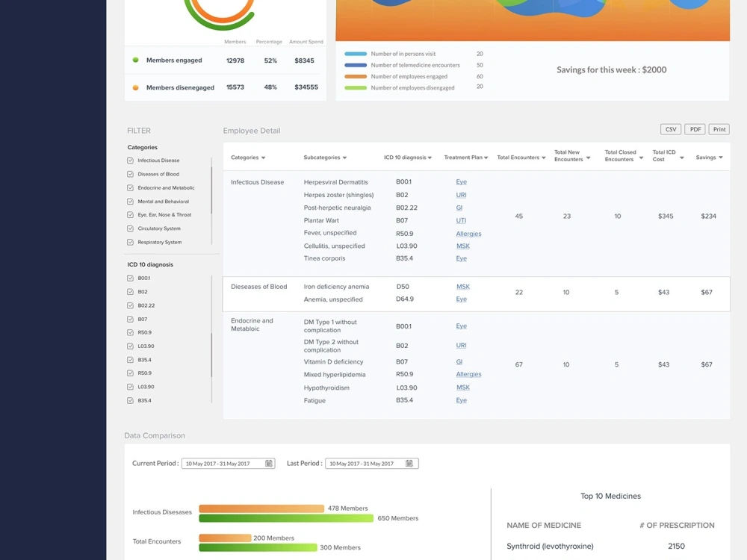
Task: Toggle B02.22 diagnosis checkbox
Action: (130, 305)
